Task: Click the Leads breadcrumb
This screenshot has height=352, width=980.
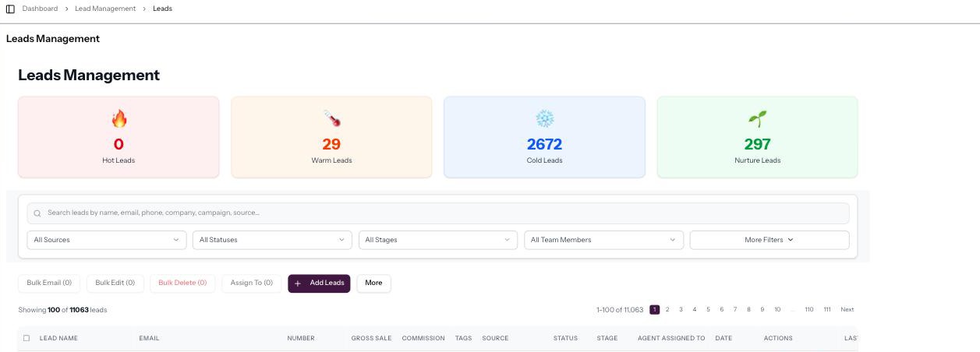Action: coord(163,9)
